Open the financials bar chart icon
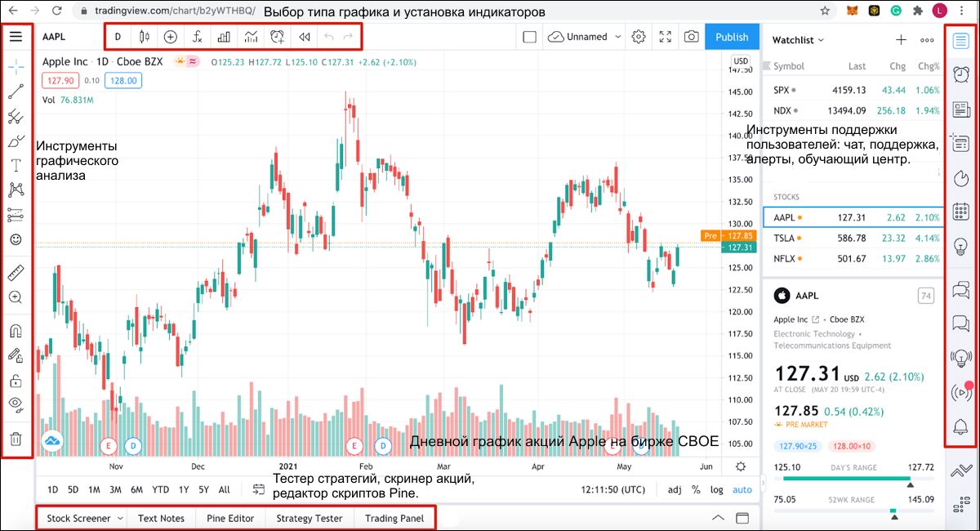 [224, 37]
